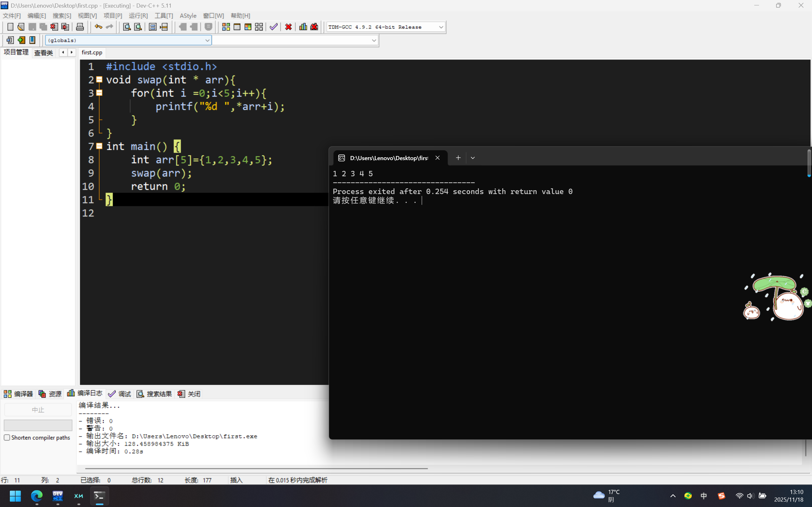Click the 关闭 button in bottom panel

pyautogui.click(x=189, y=394)
